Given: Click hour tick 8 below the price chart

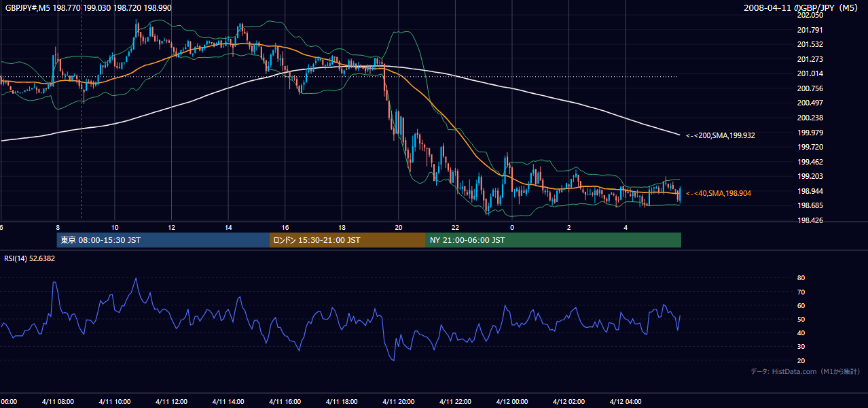Looking at the screenshot, I should 58,227.
